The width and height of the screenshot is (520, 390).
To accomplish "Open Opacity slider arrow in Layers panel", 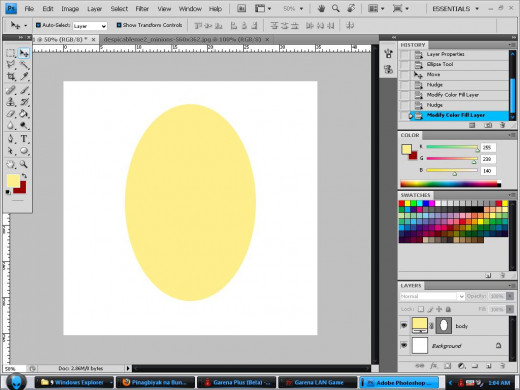I will tap(510, 296).
